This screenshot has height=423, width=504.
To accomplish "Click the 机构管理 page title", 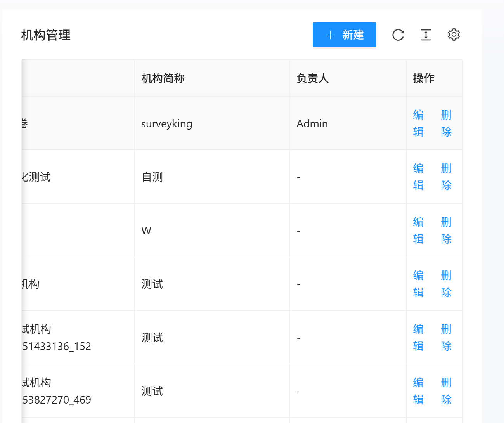I will pyautogui.click(x=46, y=35).
